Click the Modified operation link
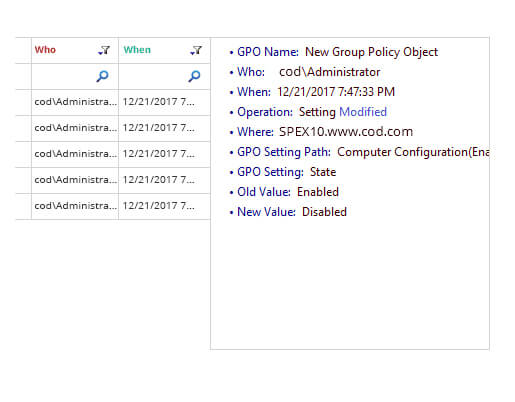The width and height of the screenshot is (515, 402). [x=363, y=112]
